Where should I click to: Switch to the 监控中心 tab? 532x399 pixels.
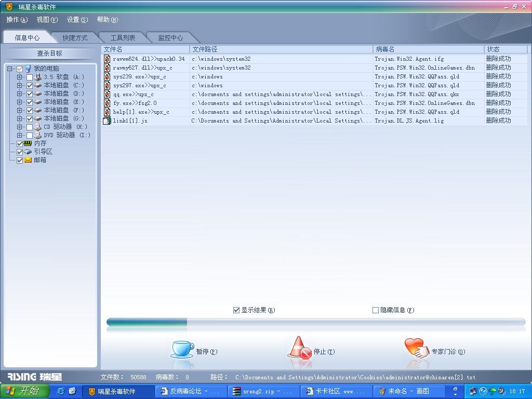170,37
